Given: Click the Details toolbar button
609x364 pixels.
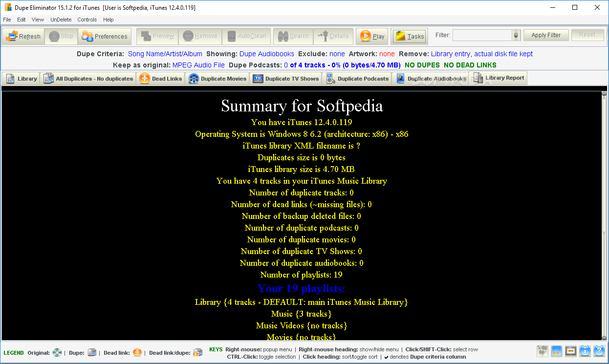Looking at the screenshot, I should pos(333,36).
